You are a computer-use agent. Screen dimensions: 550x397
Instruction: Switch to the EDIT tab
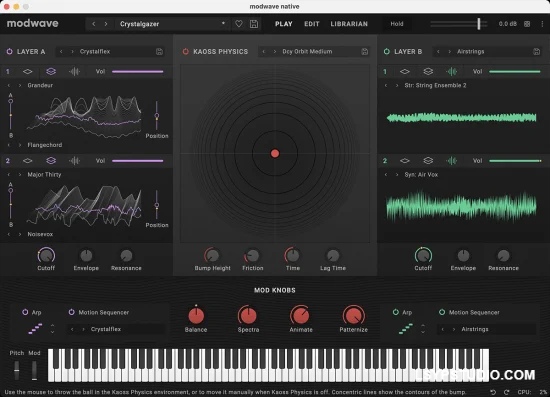point(312,24)
